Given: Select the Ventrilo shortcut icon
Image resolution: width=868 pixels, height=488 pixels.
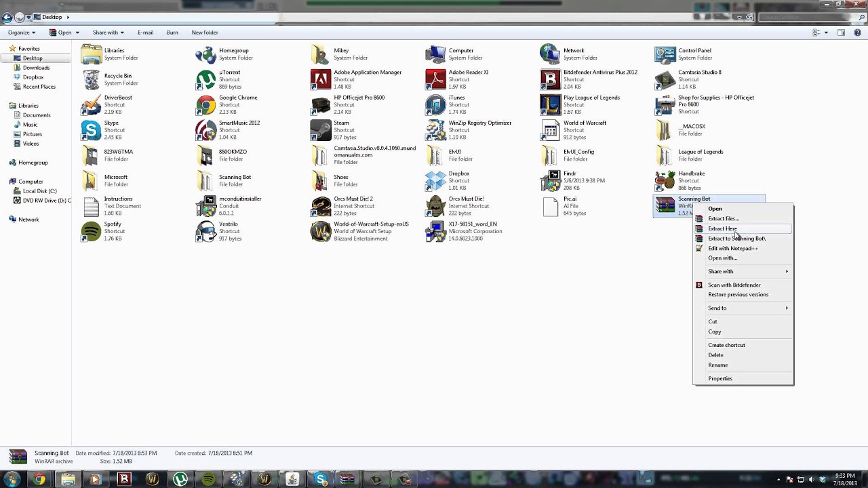Looking at the screenshot, I should pos(206,231).
